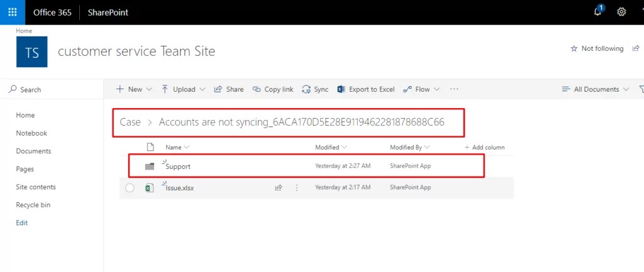Screen dimensions: 644x272
Task: Click the Support folder icon
Action: pos(150,166)
